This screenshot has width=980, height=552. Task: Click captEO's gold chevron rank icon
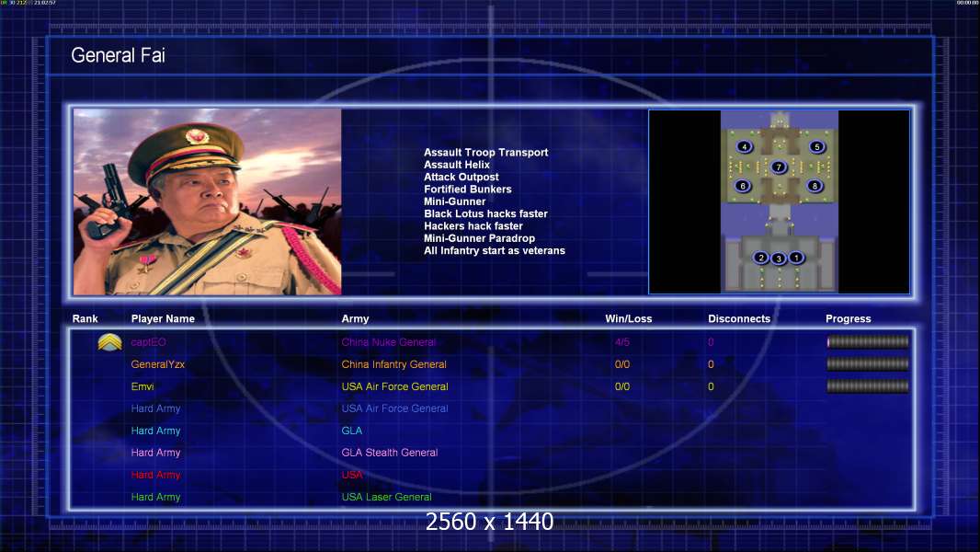(x=110, y=342)
